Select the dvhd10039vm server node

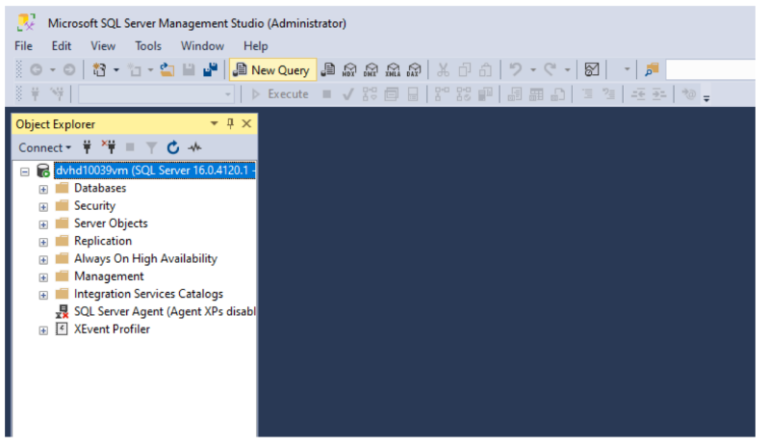click(x=155, y=170)
